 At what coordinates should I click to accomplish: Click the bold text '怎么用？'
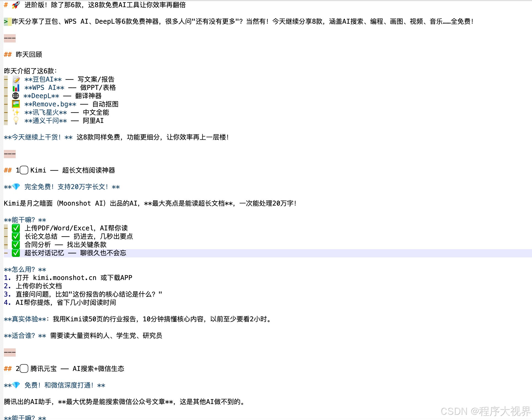(x=24, y=270)
